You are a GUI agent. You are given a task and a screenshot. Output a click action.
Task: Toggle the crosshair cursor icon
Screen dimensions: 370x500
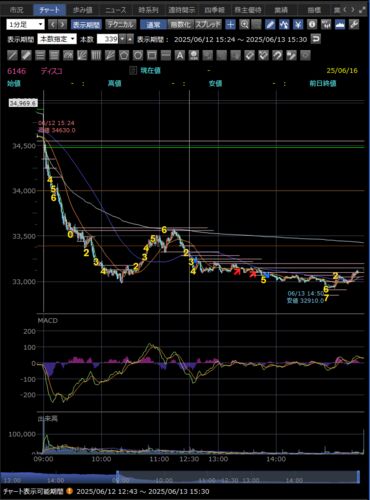(230, 24)
